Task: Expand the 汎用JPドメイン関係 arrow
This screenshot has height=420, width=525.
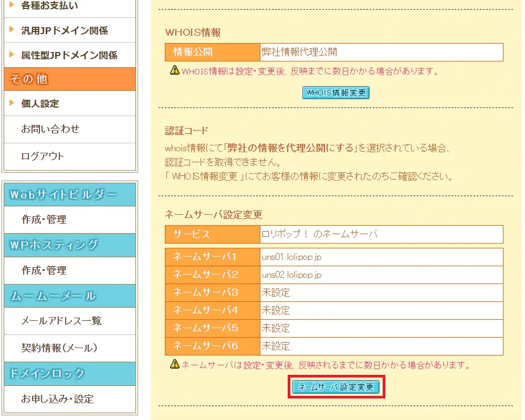Action: (x=12, y=30)
